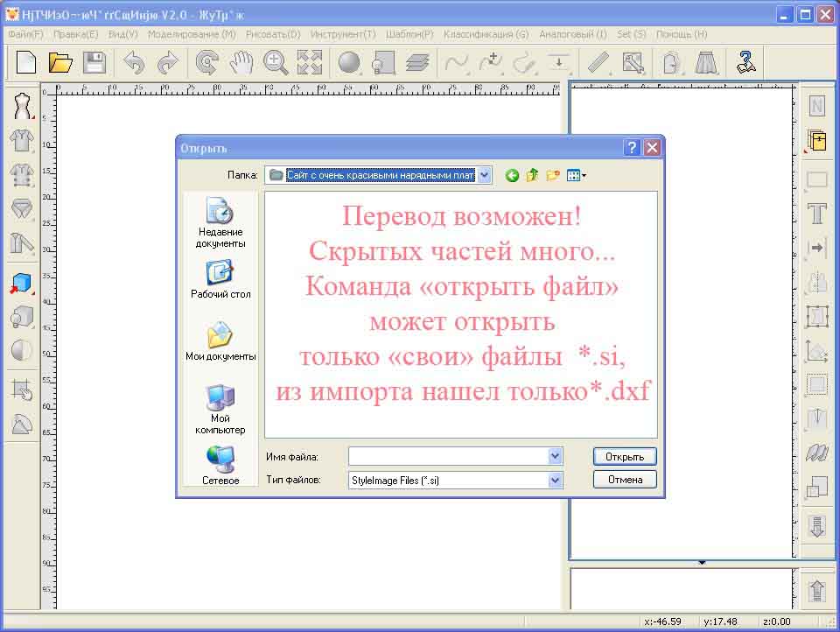Go up one folder level in dialog
840x632 pixels.
click(x=532, y=175)
